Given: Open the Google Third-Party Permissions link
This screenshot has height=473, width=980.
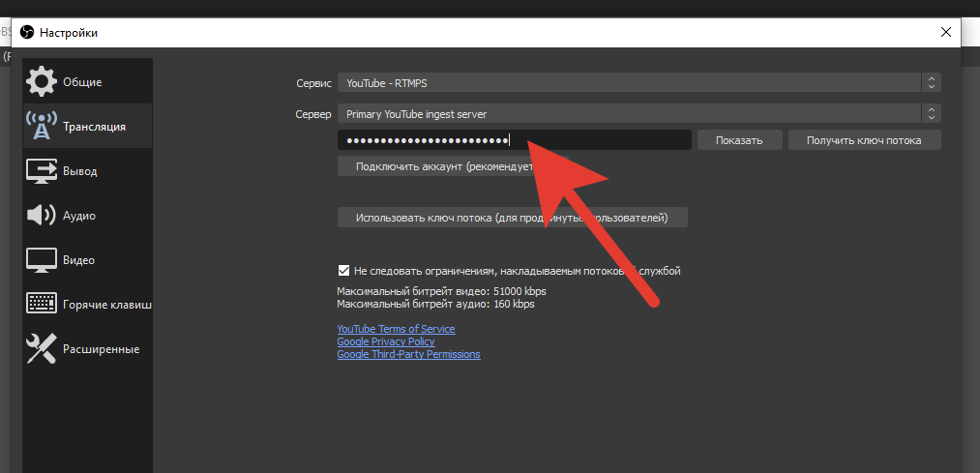Looking at the screenshot, I should [408, 354].
